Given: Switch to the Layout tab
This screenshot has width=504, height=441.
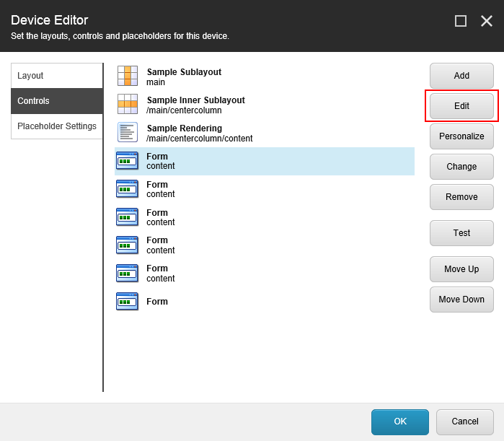Looking at the screenshot, I should tap(57, 76).
